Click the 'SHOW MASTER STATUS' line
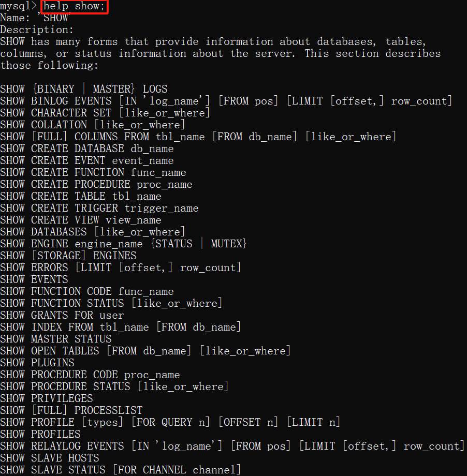Screen dimensions: 467x476 coord(56,339)
